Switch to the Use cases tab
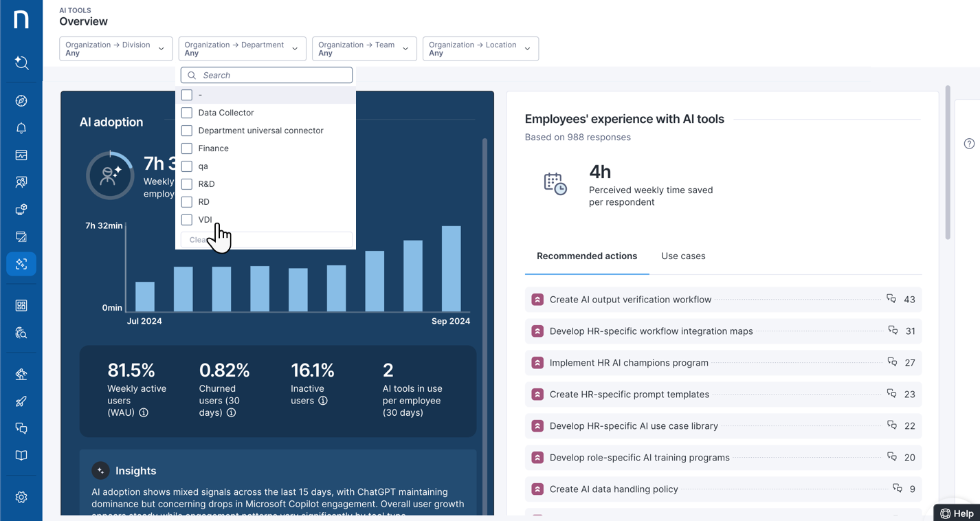The image size is (980, 521). (683, 256)
